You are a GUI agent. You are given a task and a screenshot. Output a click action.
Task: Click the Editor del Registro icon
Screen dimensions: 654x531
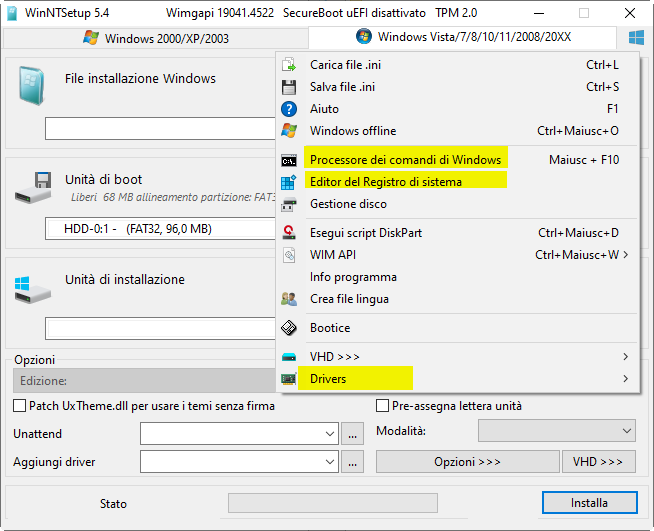tap(290, 182)
